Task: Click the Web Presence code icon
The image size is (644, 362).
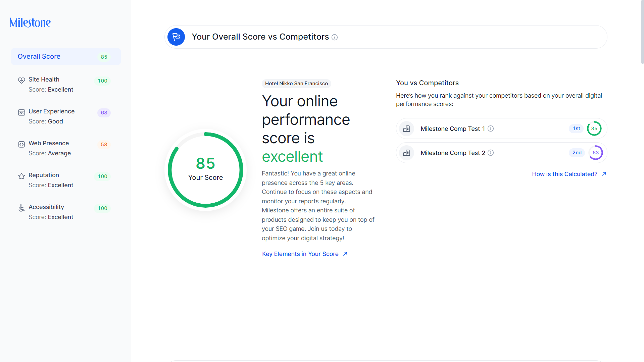Action: (21, 144)
